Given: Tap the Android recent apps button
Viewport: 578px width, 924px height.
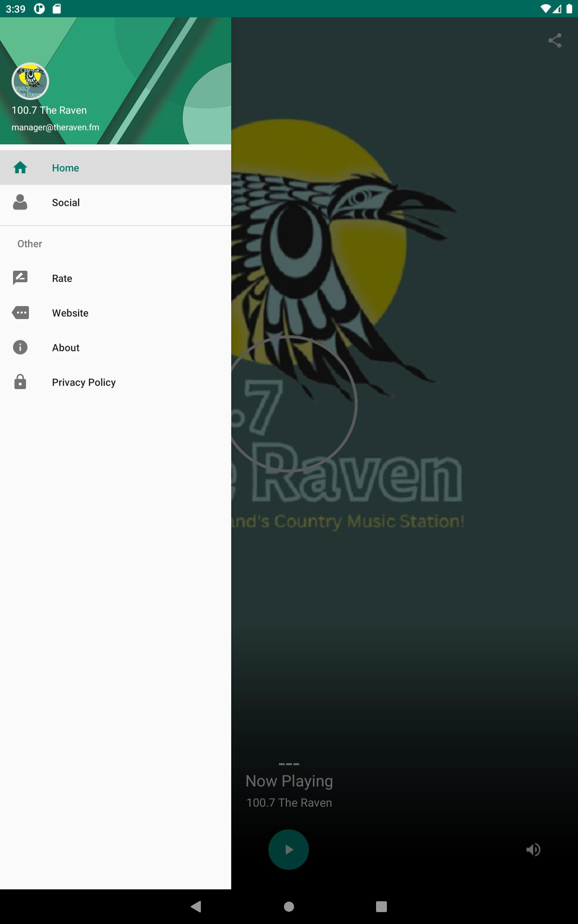Looking at the screenshot, I should tap(381, 906).
